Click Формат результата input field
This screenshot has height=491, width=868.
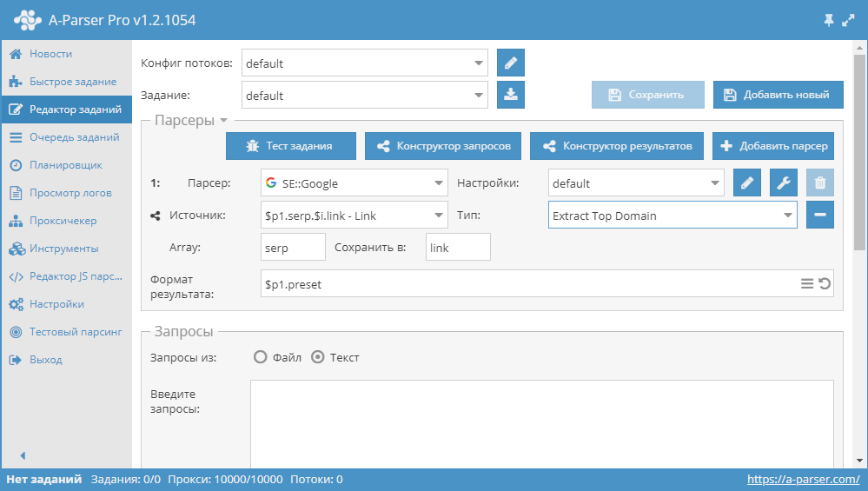(x=547, y=283)
